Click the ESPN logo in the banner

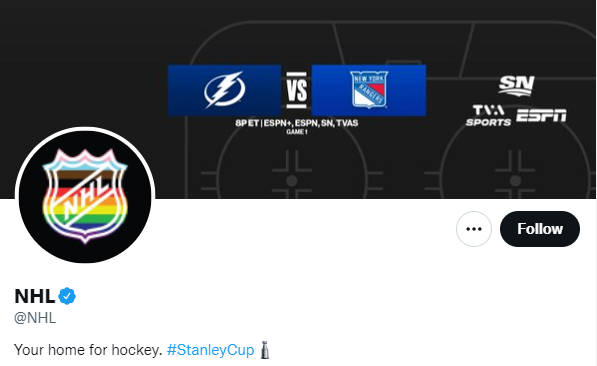coord(541,115)
